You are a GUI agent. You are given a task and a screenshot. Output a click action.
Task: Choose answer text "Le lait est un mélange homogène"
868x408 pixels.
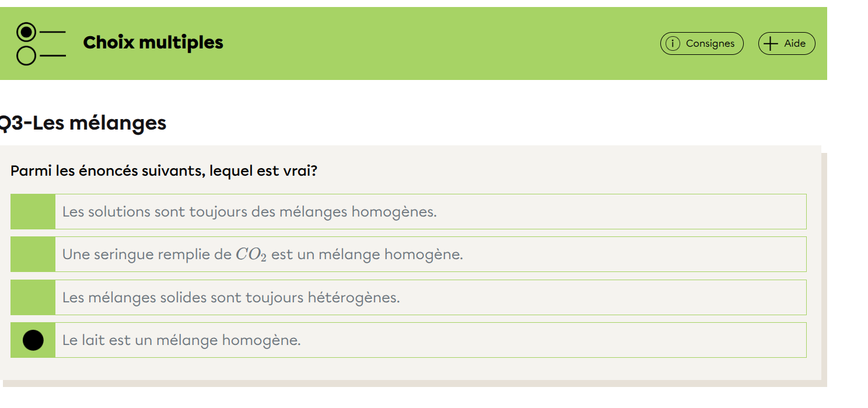point(181,340)
